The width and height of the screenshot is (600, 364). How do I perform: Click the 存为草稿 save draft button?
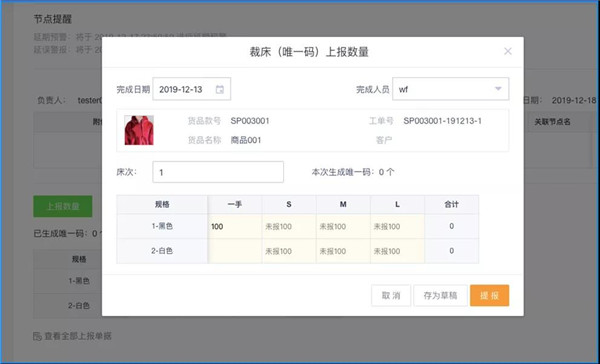[x=440, y=295]
